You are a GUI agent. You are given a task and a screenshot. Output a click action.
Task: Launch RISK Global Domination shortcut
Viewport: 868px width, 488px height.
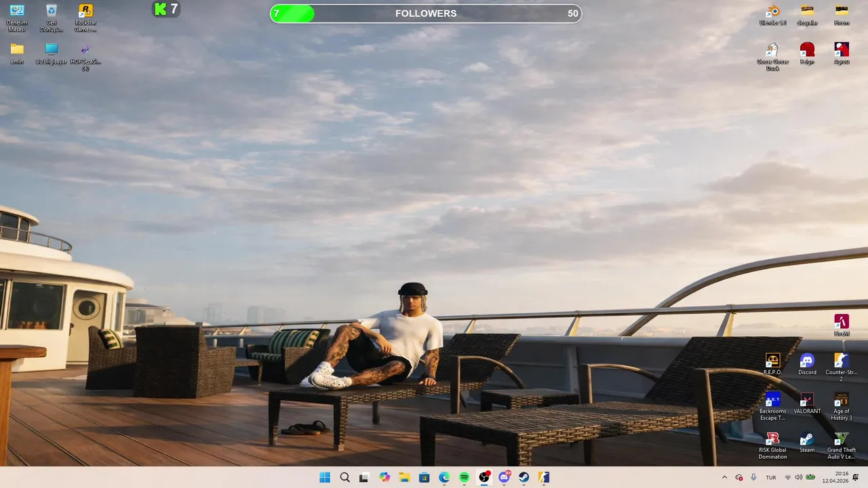pyautogui.click(x=772, y=445)
